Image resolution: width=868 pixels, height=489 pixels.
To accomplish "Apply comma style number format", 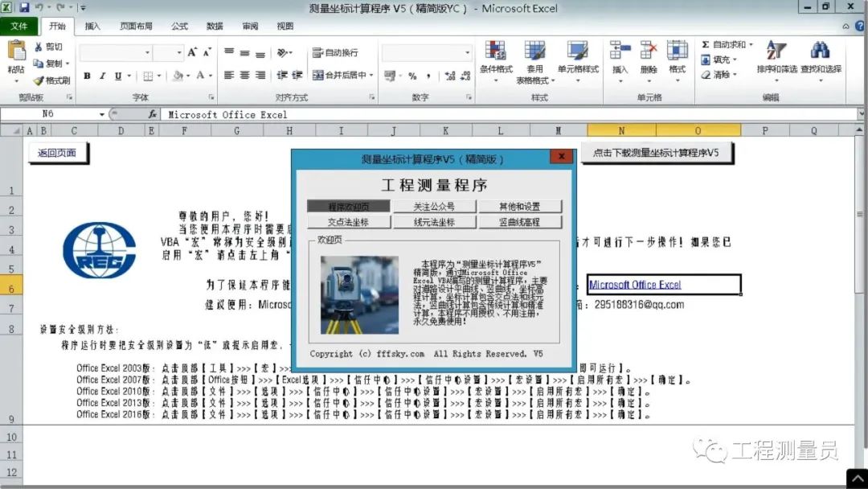I will click(428, 76).
